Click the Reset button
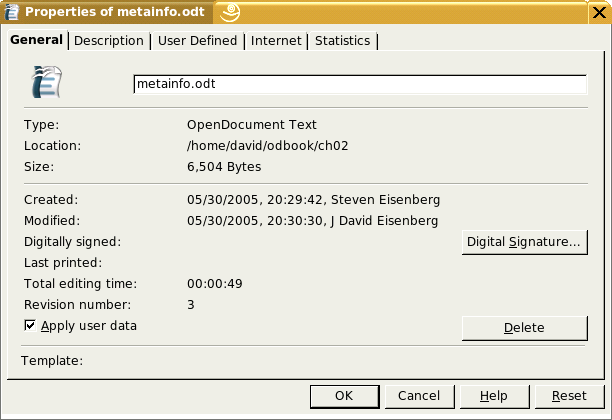The width and height of the screenshot is (612, 420). (569, 396)
